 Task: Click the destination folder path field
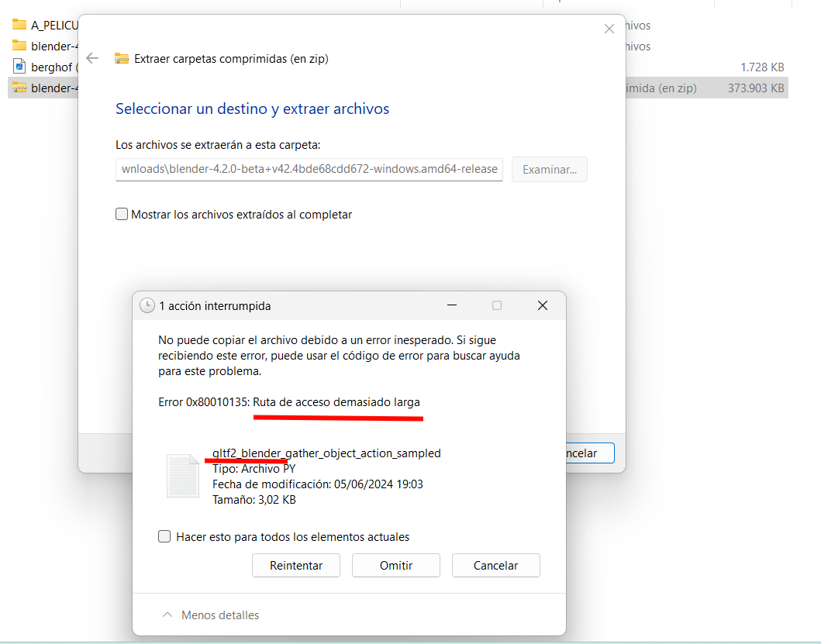click(309, 169)
